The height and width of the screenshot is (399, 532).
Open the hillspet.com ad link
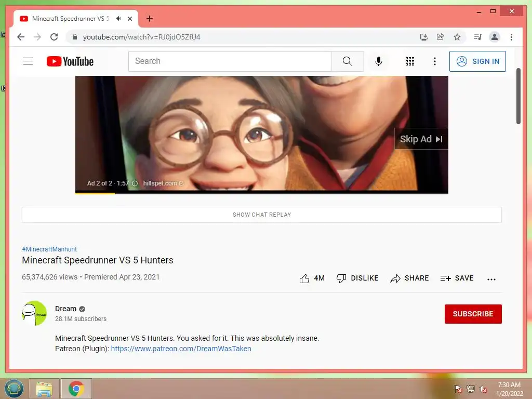tap(163, 183)
